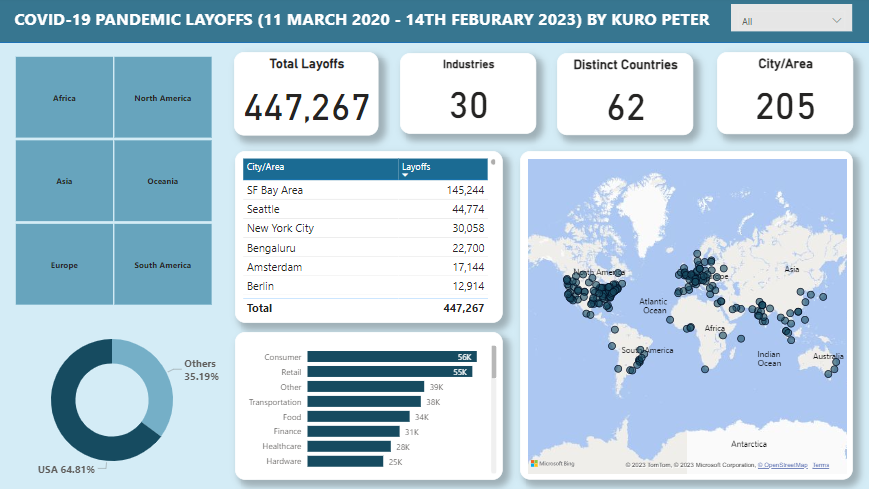This screenshot has height=489, width=869.
Task: Select the Africa slicer tile
Action: (64, 98)
